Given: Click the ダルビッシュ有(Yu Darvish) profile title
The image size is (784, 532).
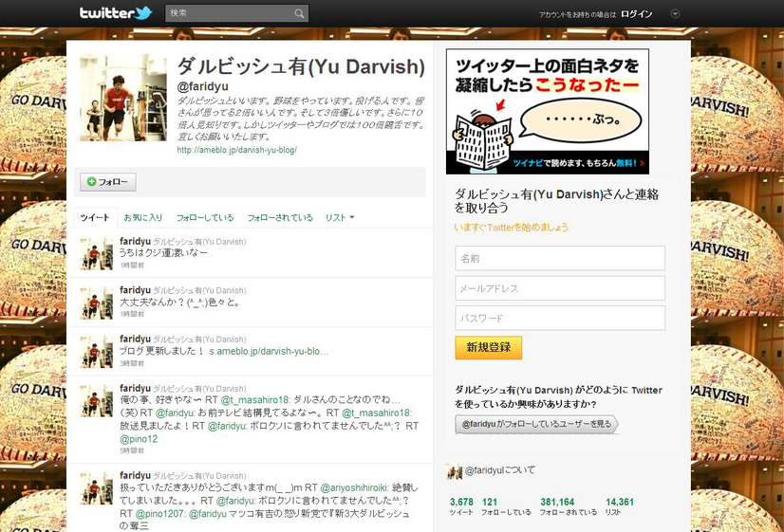Looking at the screenshot, I should (x=301, y=66).
